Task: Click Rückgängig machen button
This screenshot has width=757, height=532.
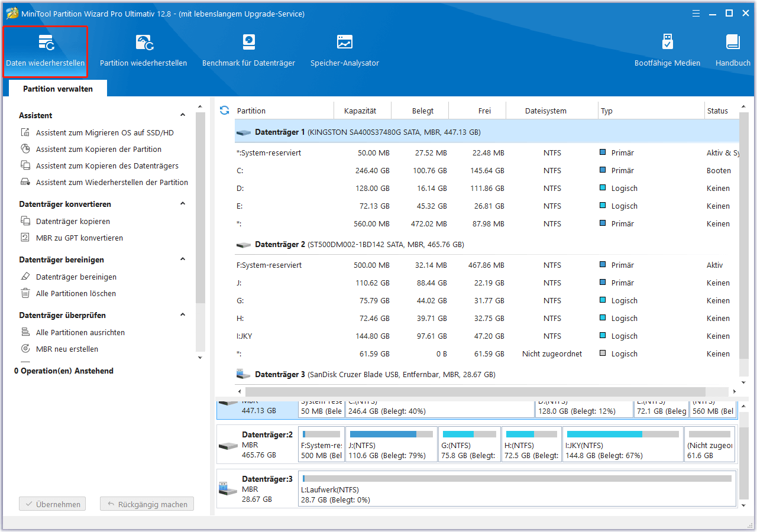Action: point(147,504)
